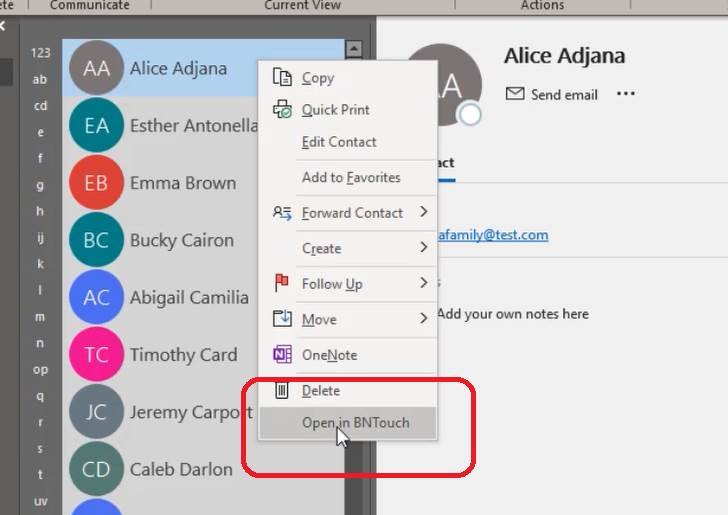Jump to uv in alphabet index
Image resolution: width=728 pixels, height=515 pixels.
[x=40, y=502]
